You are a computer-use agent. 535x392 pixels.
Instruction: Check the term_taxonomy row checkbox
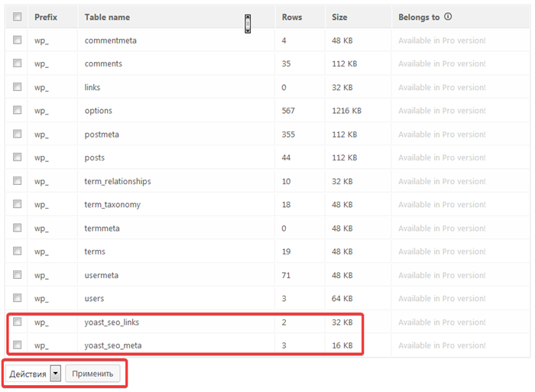pyautogui.click(x=17, y=204)
